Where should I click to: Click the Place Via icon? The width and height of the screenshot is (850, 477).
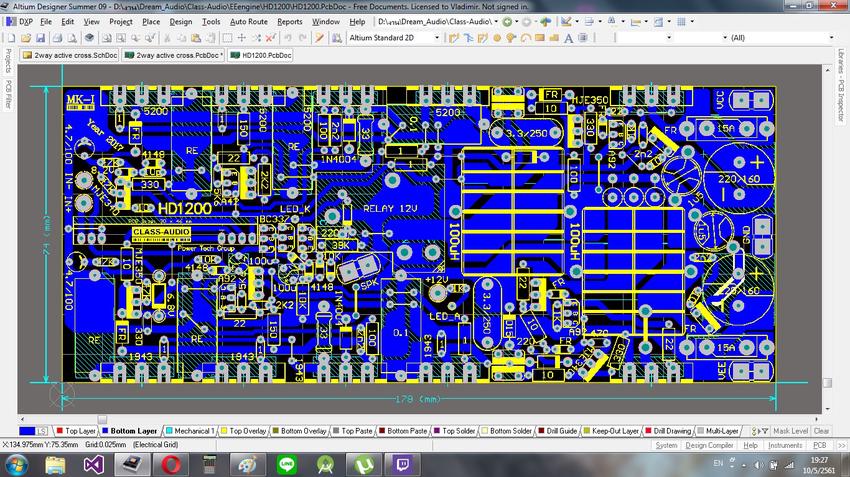tap(511, 38)
